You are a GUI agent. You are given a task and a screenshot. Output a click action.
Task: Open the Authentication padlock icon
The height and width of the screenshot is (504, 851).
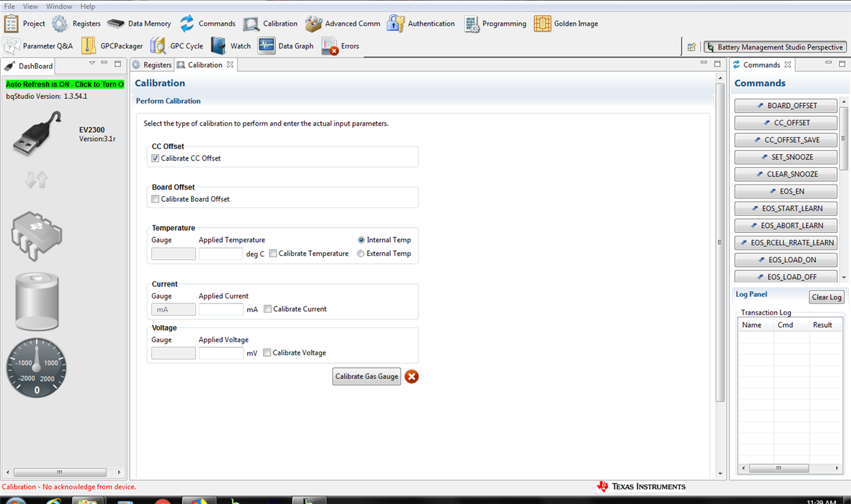[x=396, y=24]
